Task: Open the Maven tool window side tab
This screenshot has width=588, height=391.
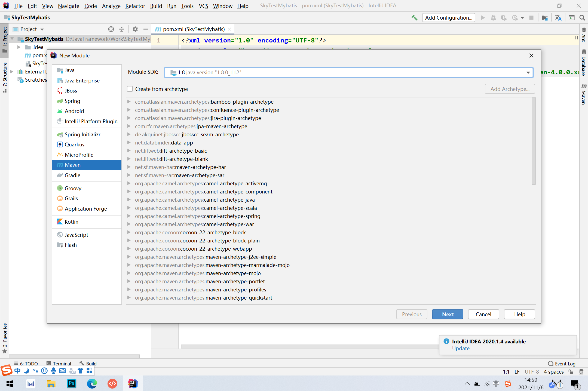Action: pyautogui.click(x=584, y=95)
